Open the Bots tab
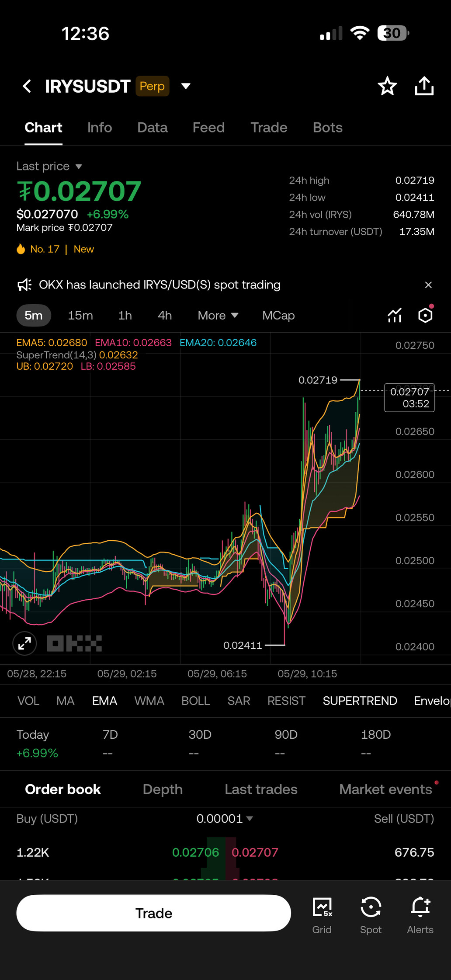 [328, 128]
